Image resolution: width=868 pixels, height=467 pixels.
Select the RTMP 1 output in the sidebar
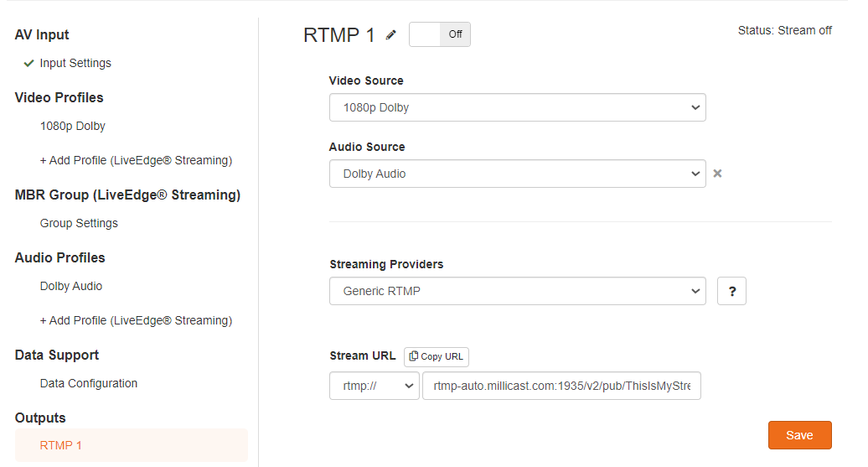[132, 445]
